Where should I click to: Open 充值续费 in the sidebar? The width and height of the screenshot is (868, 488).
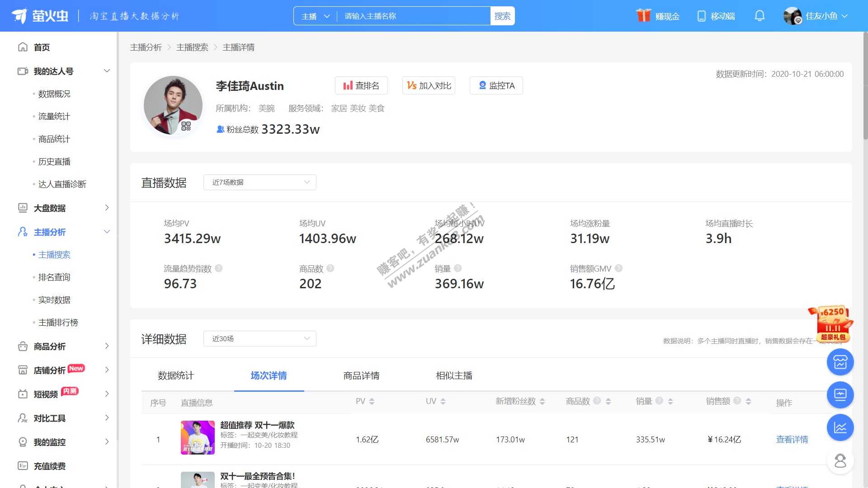(50, 466)
